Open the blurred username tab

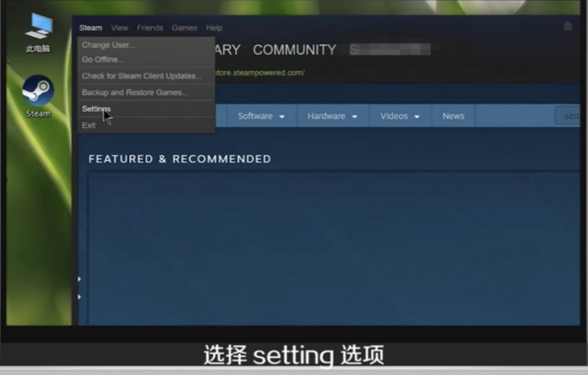[x=390, y=49]
